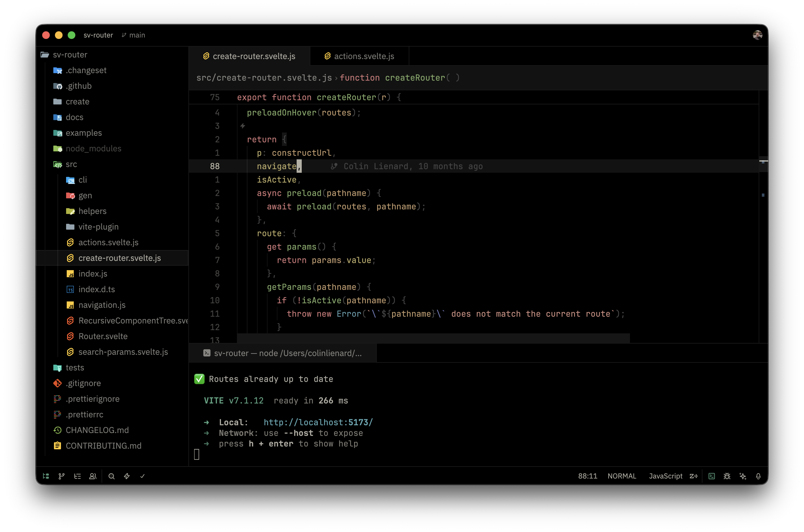Open the agent panel sparkle icon

click(x=743, y=476)
